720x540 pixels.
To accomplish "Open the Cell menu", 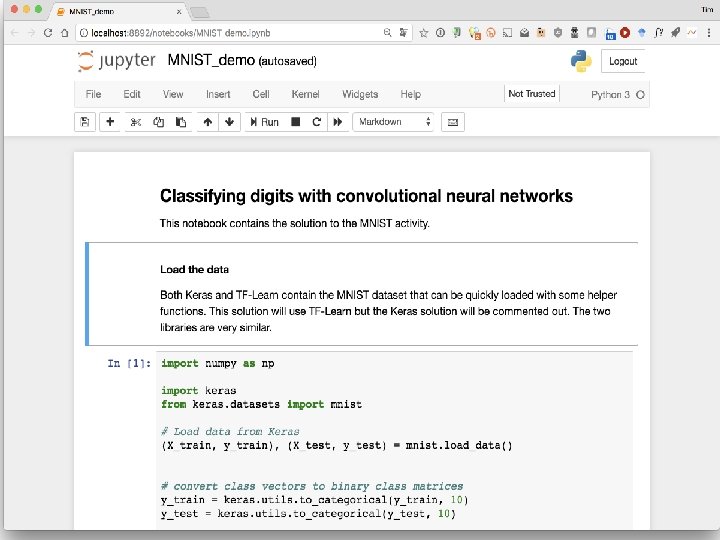I will 261,94.
